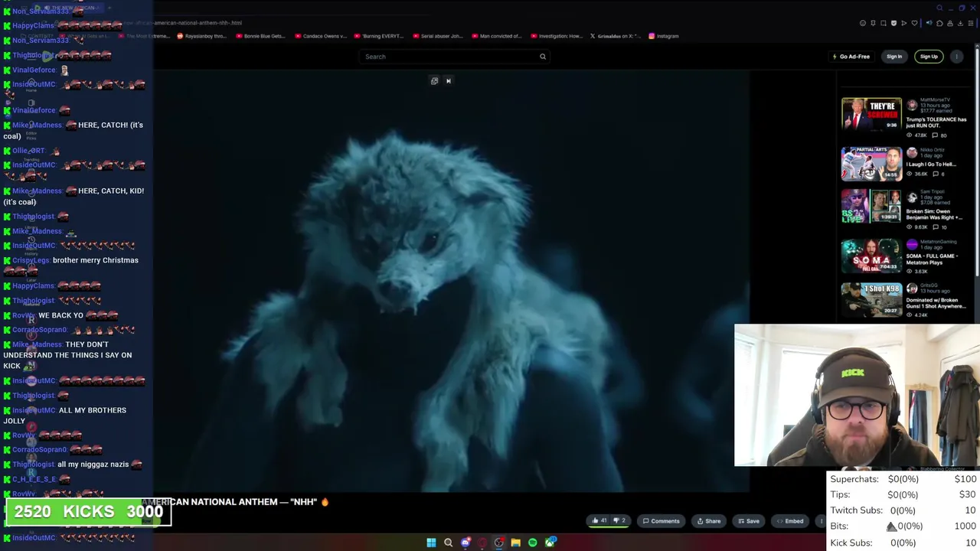Viewport: 980px width, 551px height.
Task: Click the search magnifier icon in search bar
Action: pos(543,57)
